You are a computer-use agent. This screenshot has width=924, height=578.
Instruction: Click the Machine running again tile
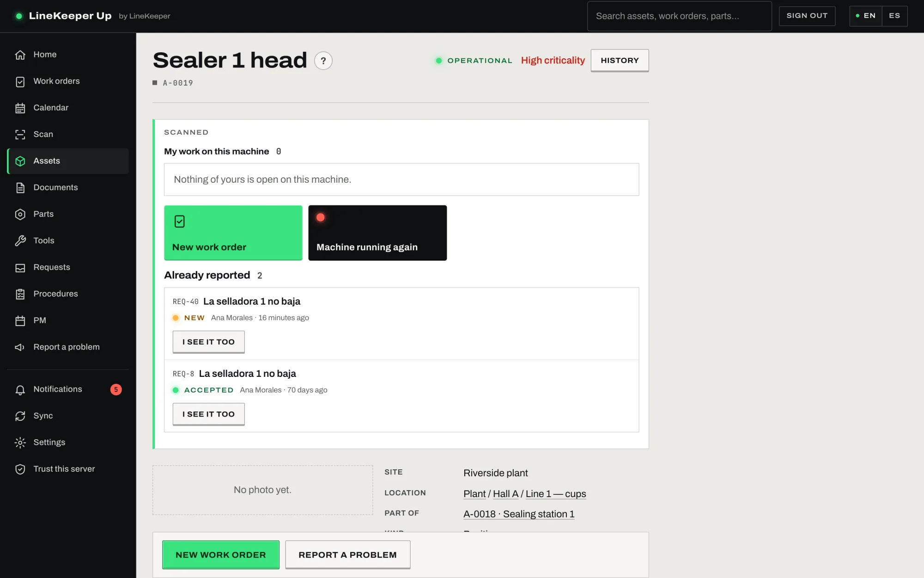[x=377, y=233]
